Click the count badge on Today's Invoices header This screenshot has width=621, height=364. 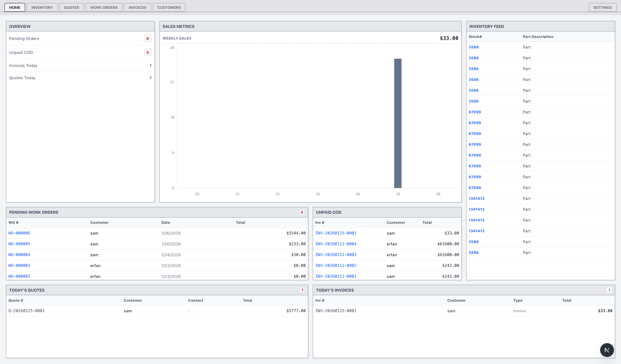coord(609,290)
